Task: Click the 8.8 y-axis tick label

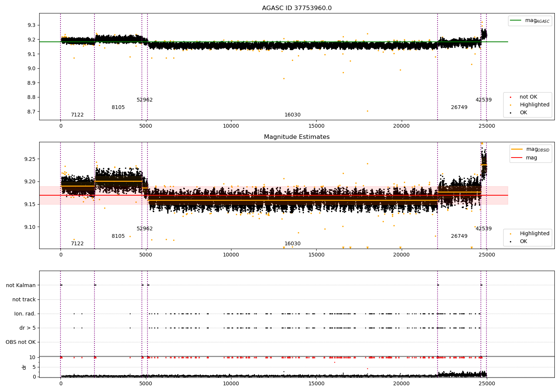Action: tap(31, 97)
